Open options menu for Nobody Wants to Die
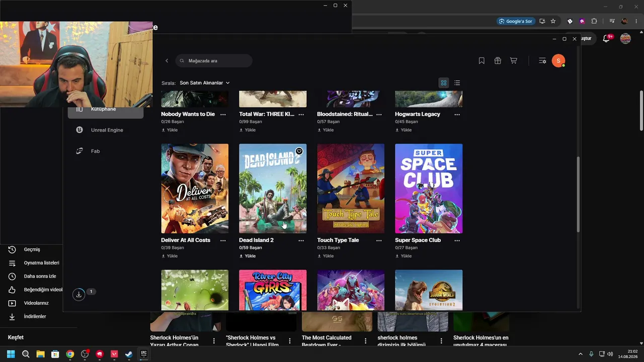Screen dimensions: 644x362 click(x=223, y=115)
